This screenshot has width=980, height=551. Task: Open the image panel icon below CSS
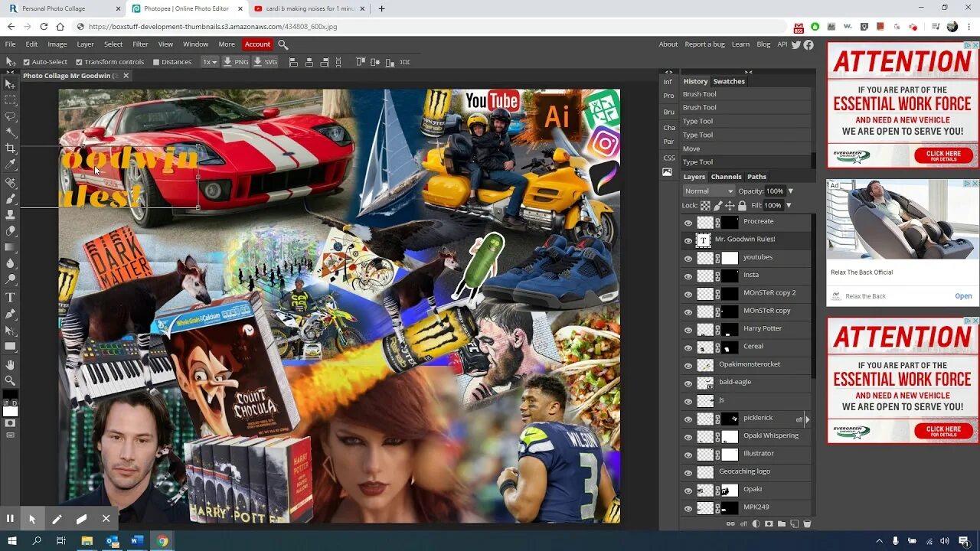coord(667,172)
